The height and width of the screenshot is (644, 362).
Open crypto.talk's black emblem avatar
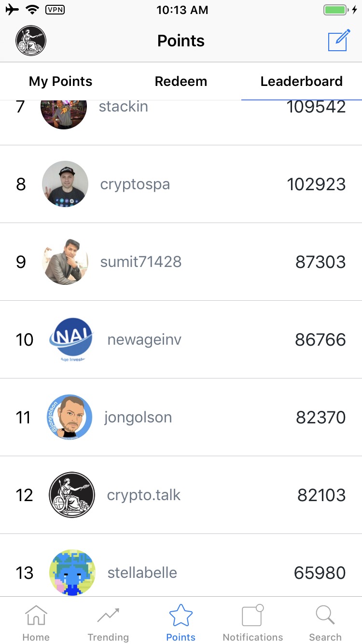coord(72,495)
